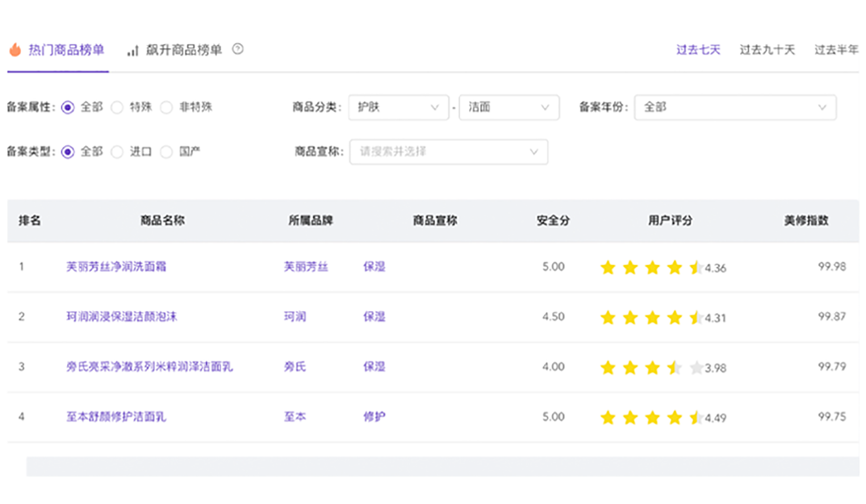Switch to the 过去九十天 time range
The image size is (866, 504).
pyautogui.click(x=767, y=50)
